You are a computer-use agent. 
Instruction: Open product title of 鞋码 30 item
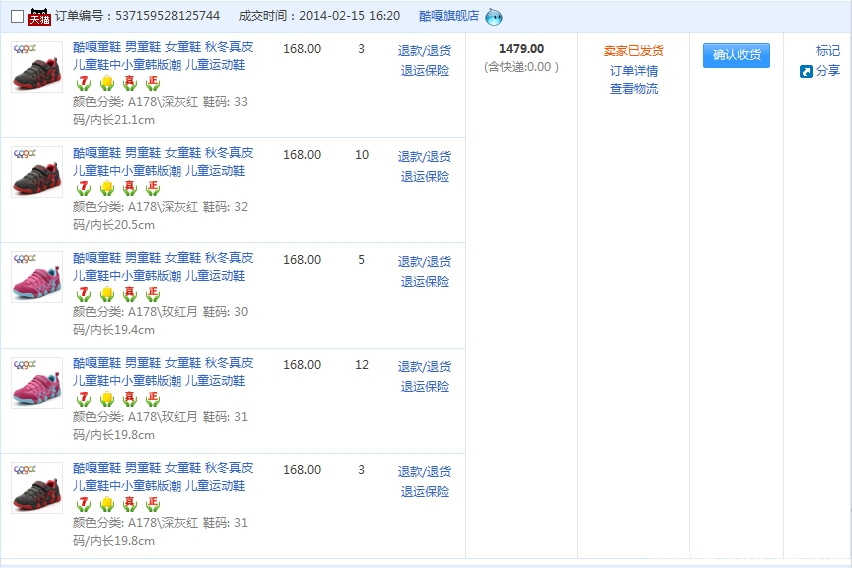click(x=163, y=266)
